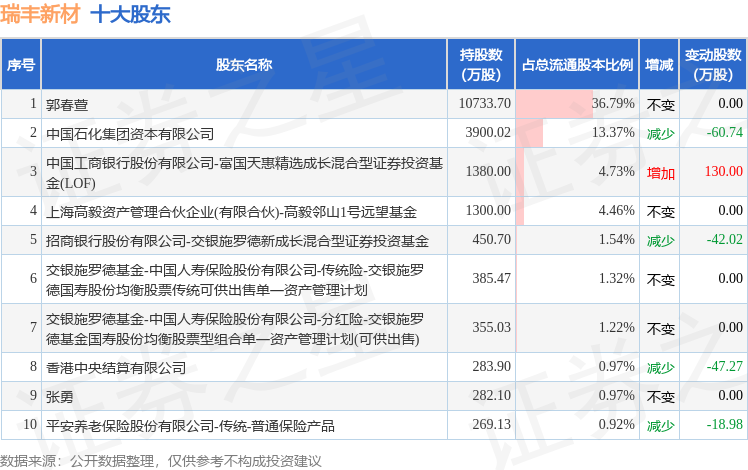
Task: Click shareholder name 张勇
Action: pyautogui.click(x=60, y=397)
